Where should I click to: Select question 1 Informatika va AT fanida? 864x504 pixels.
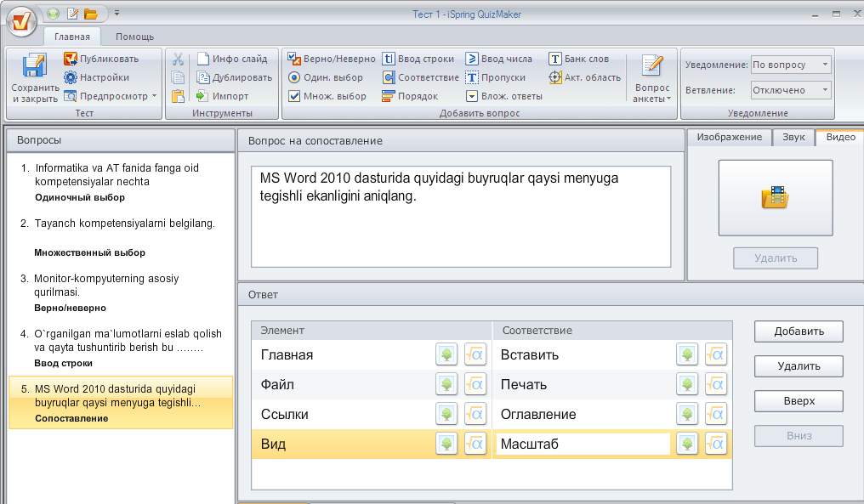pyautogui.click(x=122, y=182)
